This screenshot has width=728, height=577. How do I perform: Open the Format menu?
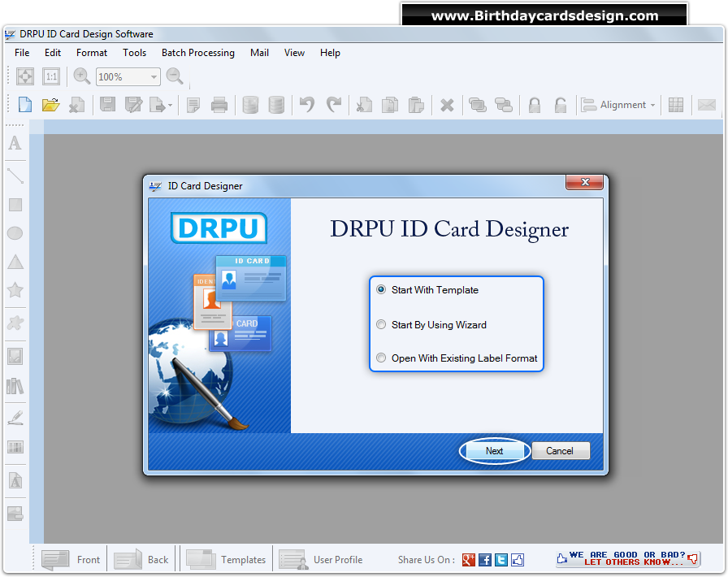[92, 53]
